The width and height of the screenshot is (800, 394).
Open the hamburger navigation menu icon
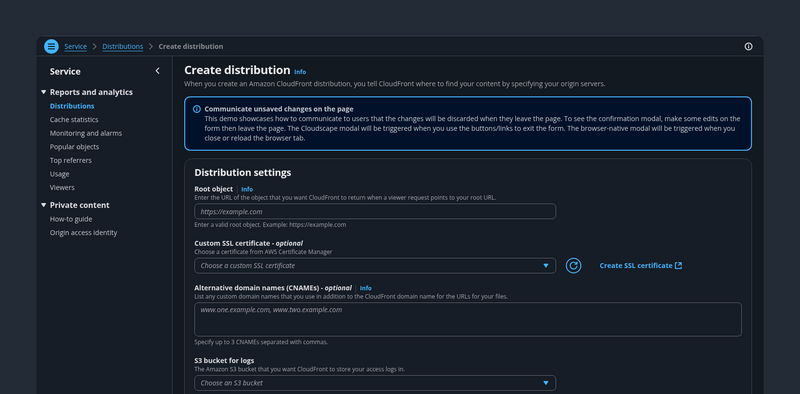[51, 46]
